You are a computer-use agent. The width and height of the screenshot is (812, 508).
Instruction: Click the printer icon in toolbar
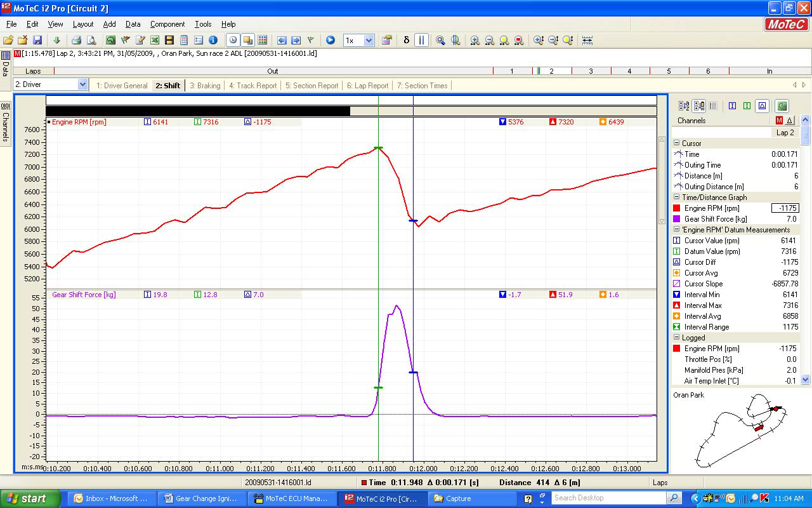coord(76,40)
